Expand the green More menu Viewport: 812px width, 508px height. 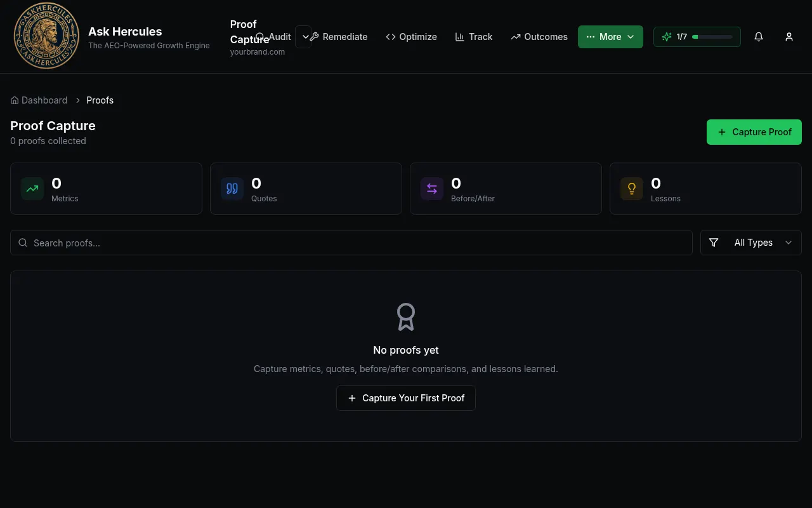tap(610, 37)
